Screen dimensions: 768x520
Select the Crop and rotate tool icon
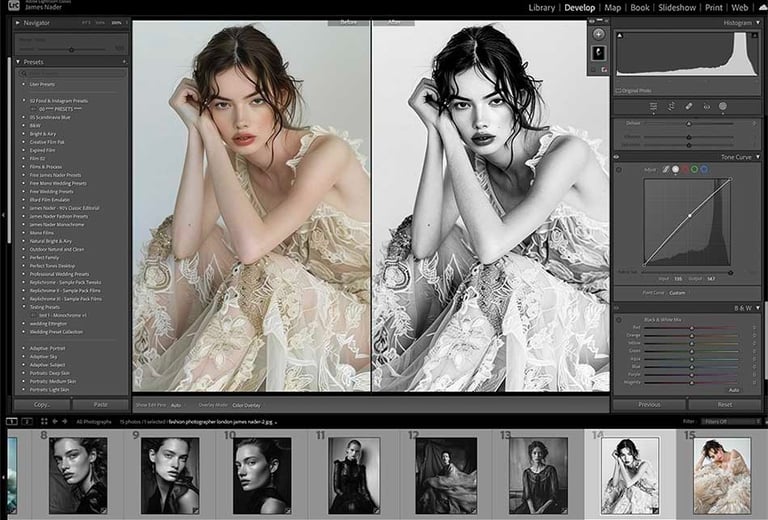(672, 106)
